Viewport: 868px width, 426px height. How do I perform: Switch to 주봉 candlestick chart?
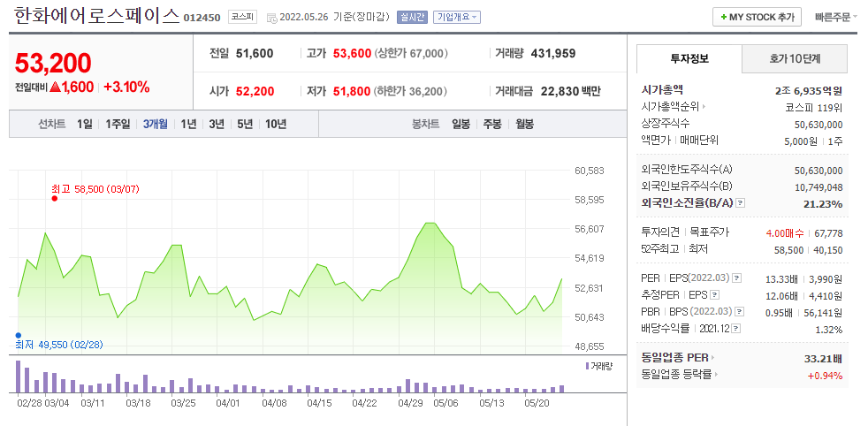492,124
